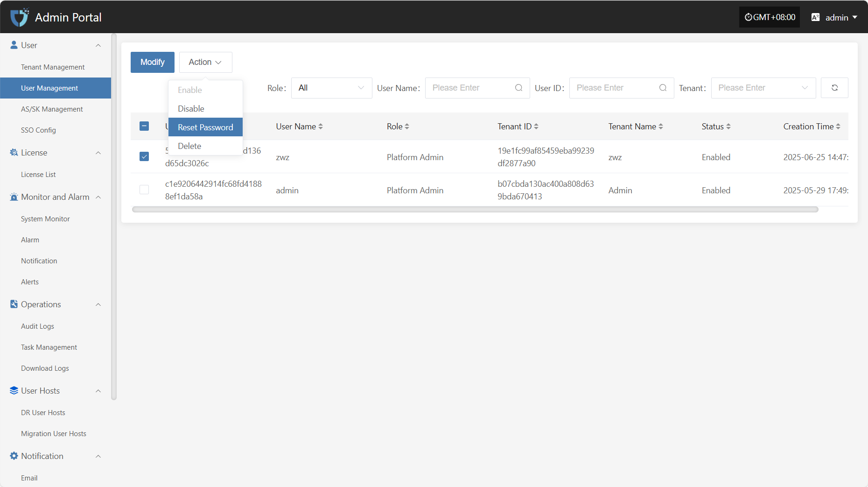Click the License section gear icon
The width and height of the screenshot is (868, 487).
pyautogui.click(x=14, y=152)
